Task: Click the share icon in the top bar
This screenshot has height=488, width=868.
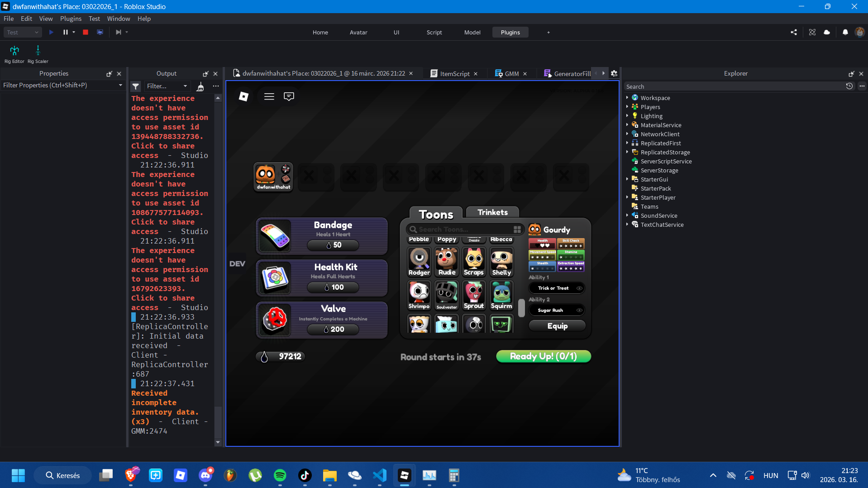Action: (794, 32)
